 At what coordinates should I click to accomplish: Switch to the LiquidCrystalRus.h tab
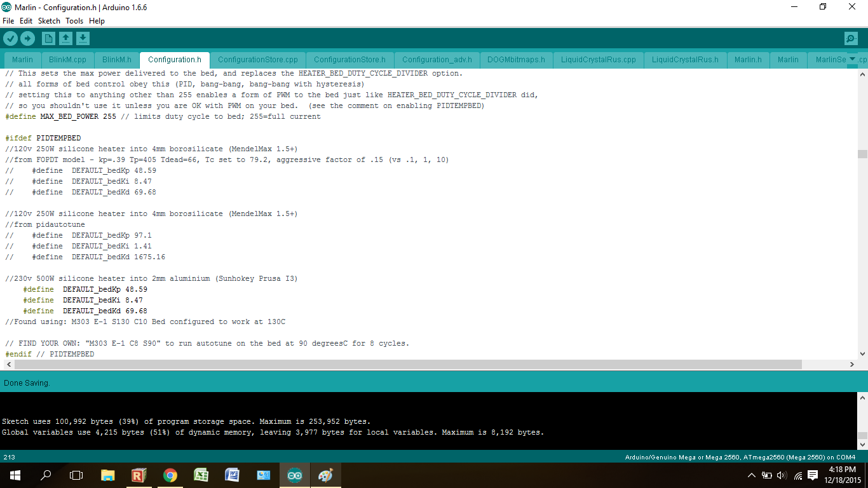coord(685,60)
